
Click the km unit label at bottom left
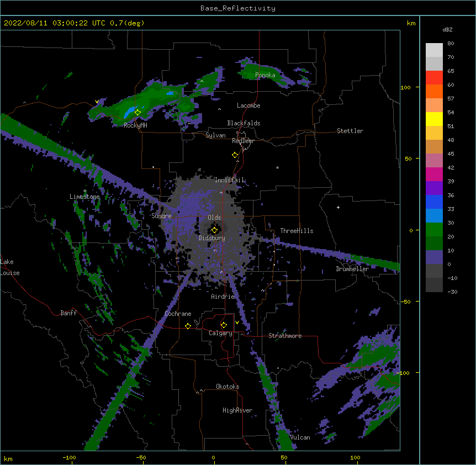[x=8, y=459]
